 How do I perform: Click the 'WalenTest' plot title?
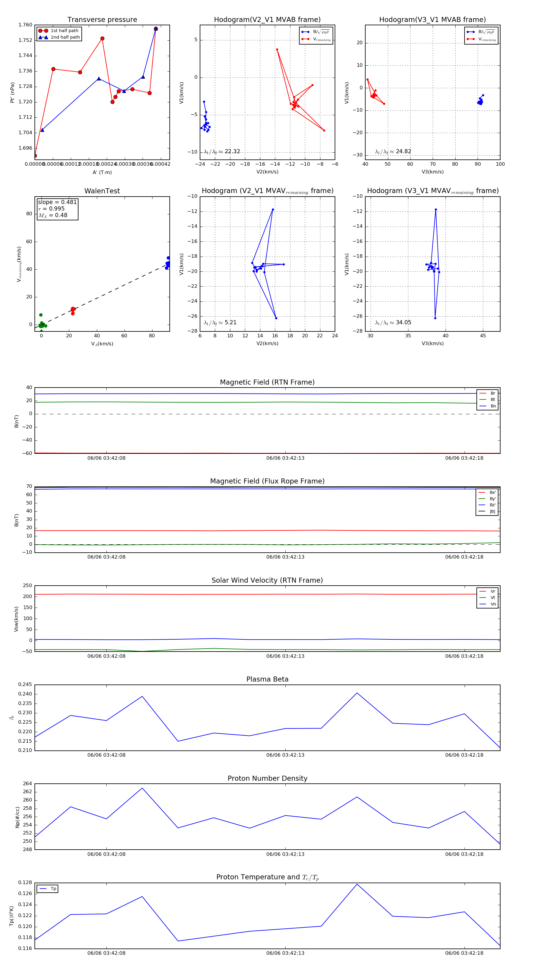(x=102, y=191)
